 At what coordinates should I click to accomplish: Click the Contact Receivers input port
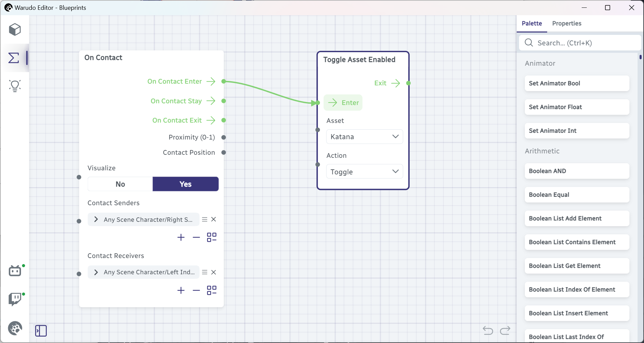(x=79, y=274)
